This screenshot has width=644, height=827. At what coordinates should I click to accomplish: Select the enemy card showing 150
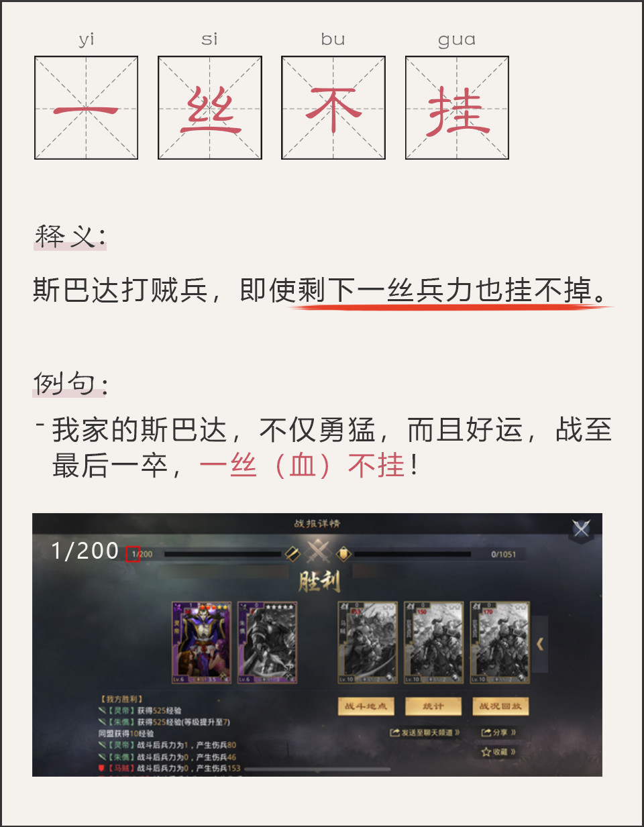coord(433,643)
